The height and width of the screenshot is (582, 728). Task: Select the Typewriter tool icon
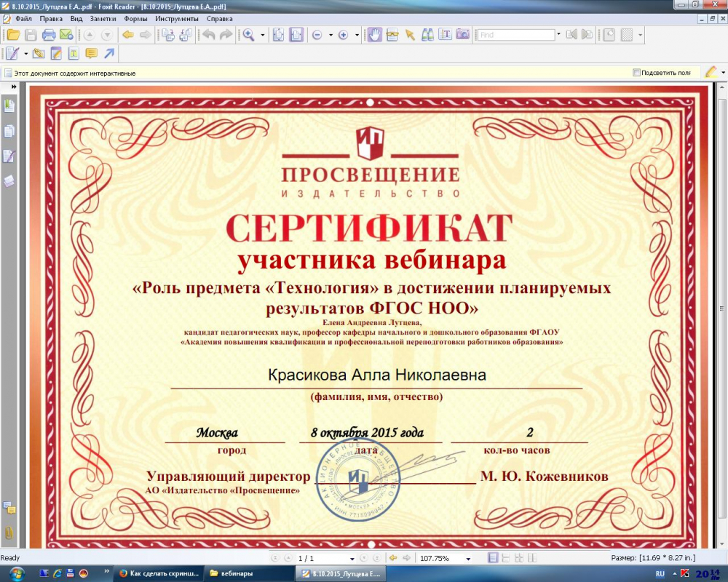(74, 54)
